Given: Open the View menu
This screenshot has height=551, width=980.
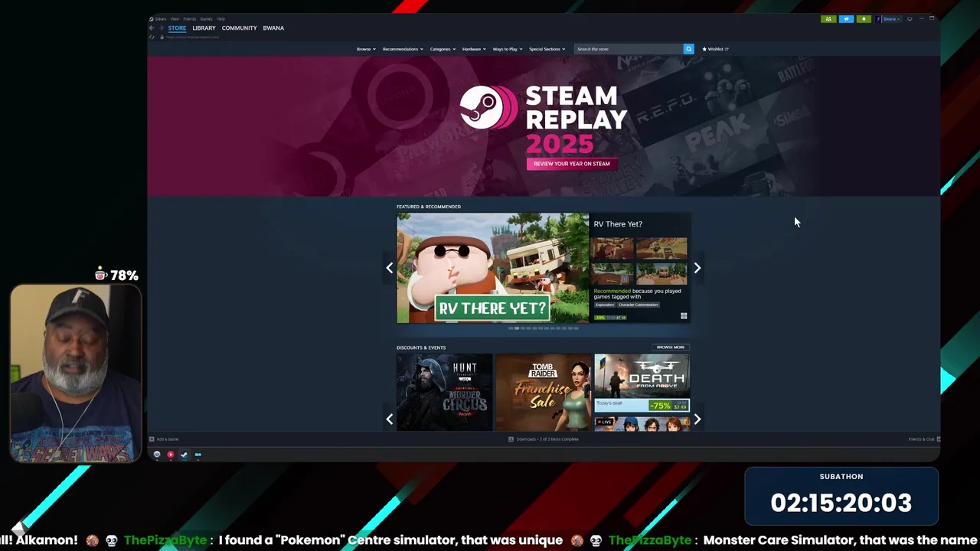Looking at the screenshot, I should (x=175, y=18).
